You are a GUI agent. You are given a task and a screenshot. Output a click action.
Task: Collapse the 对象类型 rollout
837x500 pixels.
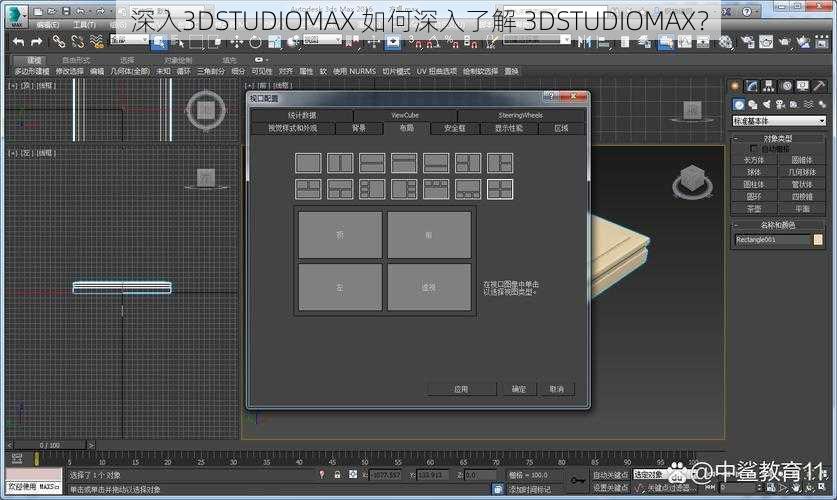[x=778, y=138]
